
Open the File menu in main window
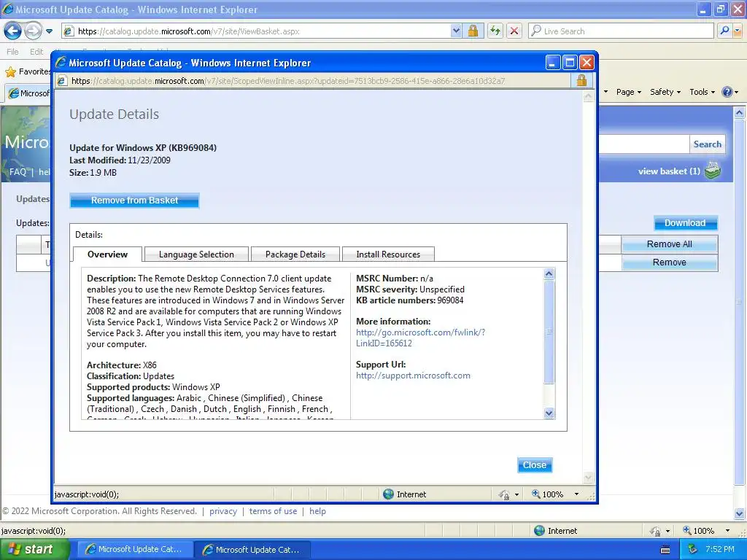[x=13, y=52]
